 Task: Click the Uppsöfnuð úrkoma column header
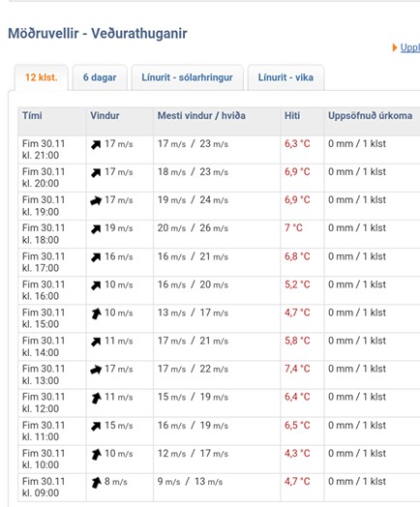coord(371,116)
